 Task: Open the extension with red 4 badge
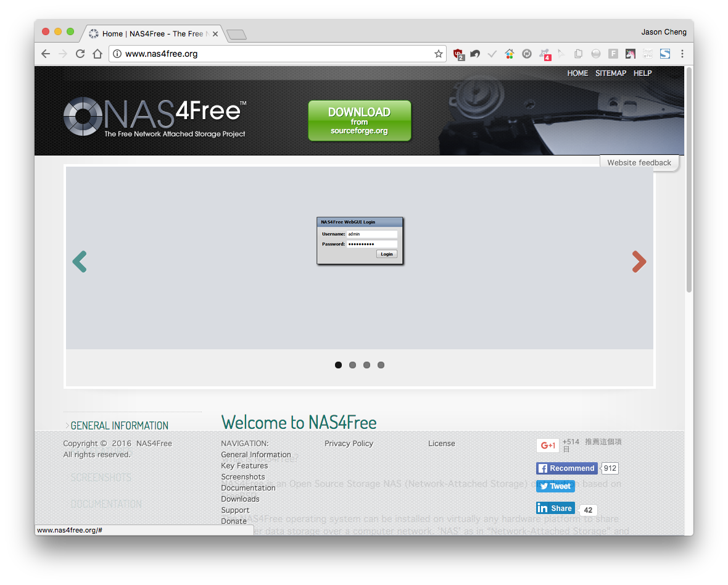coord(545,54)
